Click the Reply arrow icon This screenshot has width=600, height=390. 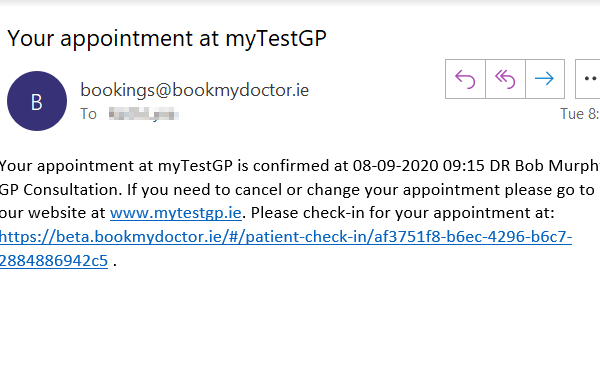coord(465,79)
